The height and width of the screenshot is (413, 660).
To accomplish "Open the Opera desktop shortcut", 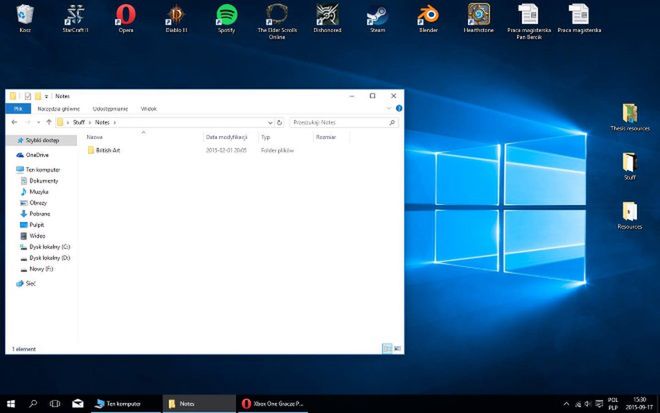I will click(x=125, y=19).
